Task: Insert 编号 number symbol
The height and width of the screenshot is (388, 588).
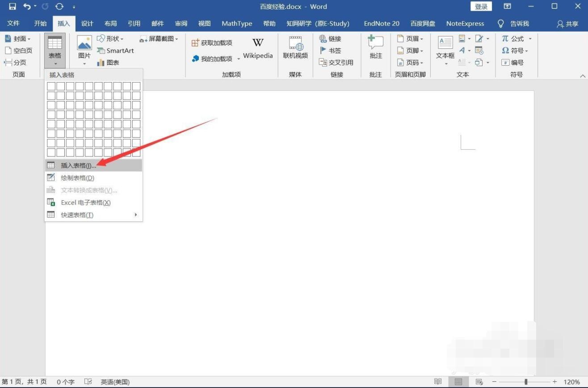Action: point(512,63)
